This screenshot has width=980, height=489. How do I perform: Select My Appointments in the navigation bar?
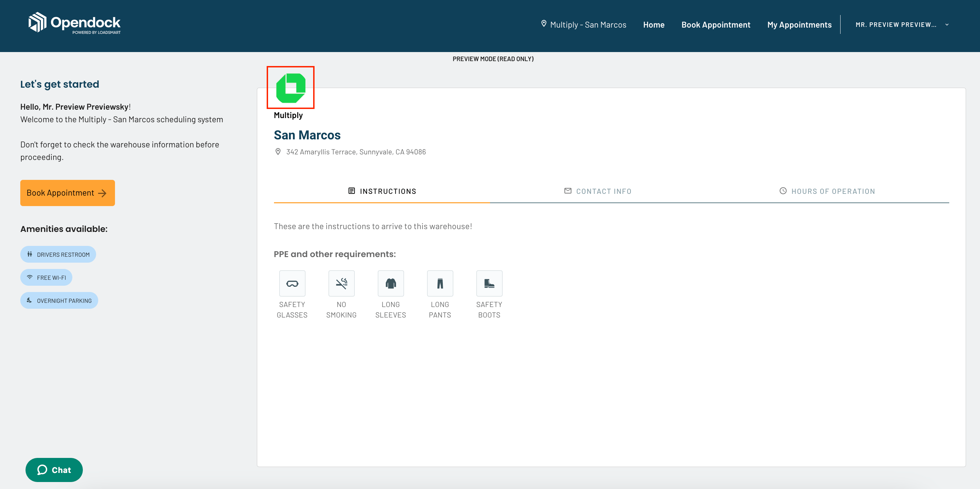pos(799,24)
